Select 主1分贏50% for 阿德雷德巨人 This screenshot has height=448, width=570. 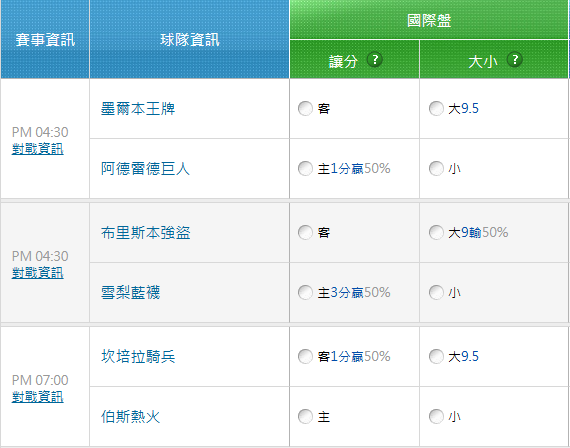305,168
